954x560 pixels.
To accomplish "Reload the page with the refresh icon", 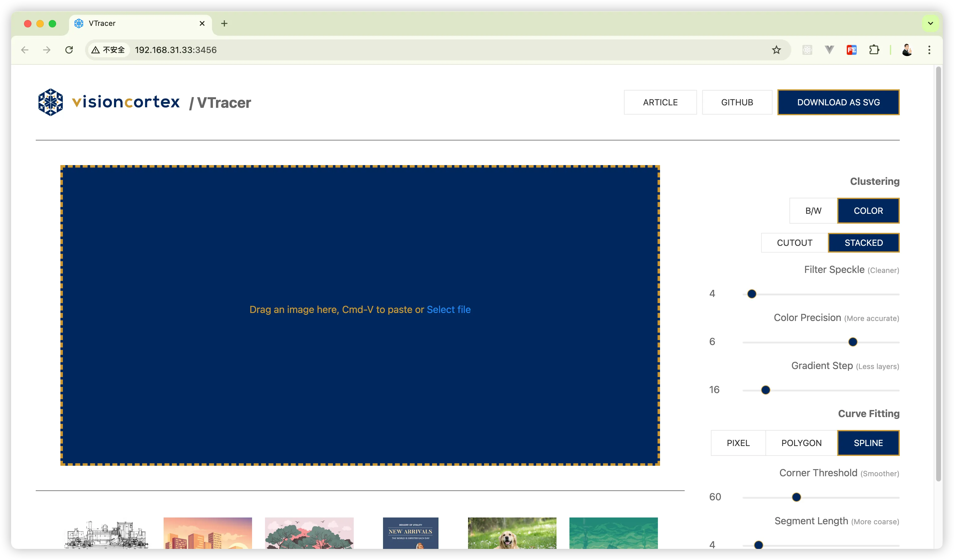I will [69, 50].
